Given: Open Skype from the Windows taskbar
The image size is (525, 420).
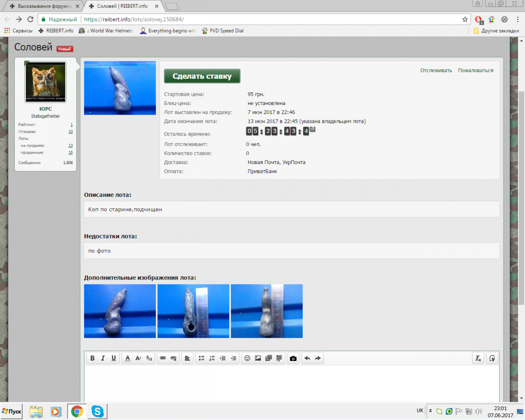Looking at the screenshot, I should (x=98, y=411).
